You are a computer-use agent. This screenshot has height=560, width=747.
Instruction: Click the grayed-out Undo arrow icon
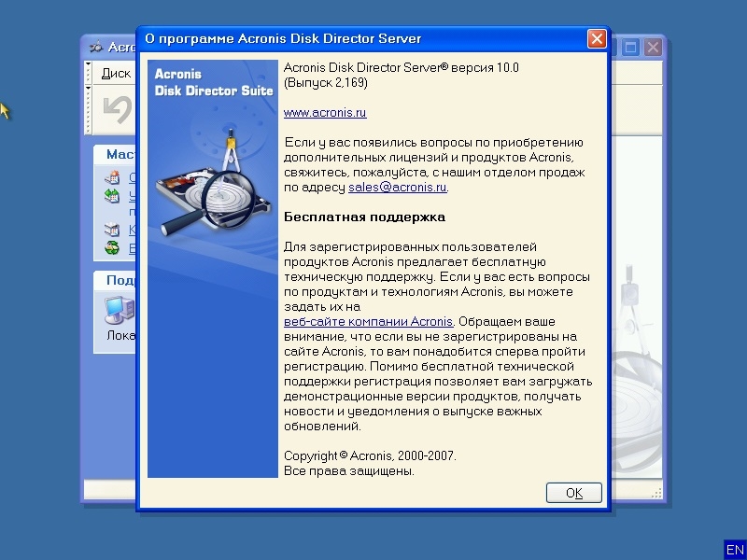coord(118,110)
